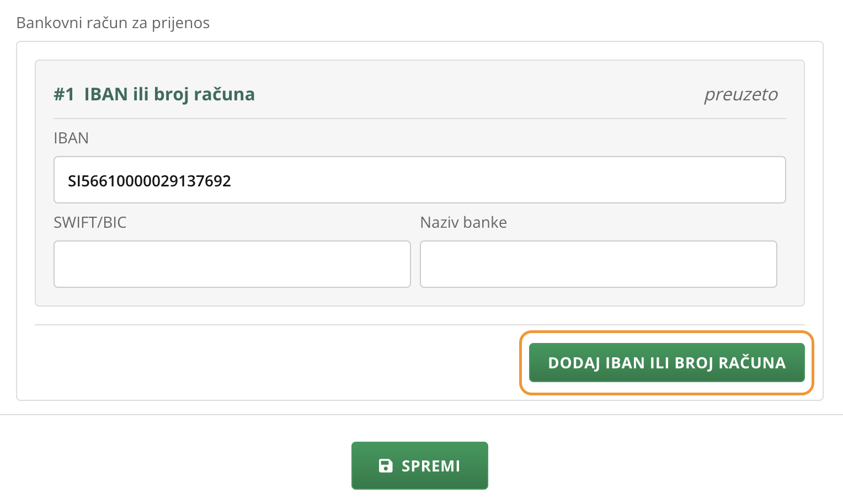Click the word 'DODAJ' on green button
Screen dimensions: 843x504
(574, 363)
